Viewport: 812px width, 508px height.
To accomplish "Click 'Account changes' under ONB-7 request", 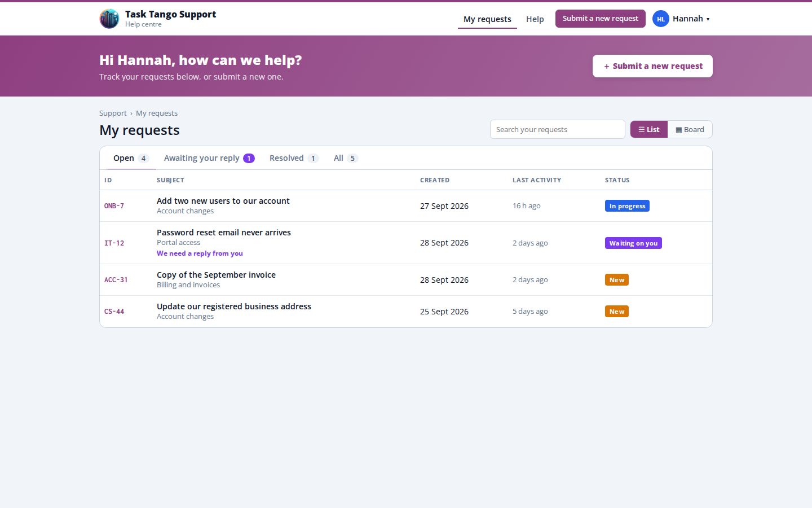I will [x=185, y=211].
